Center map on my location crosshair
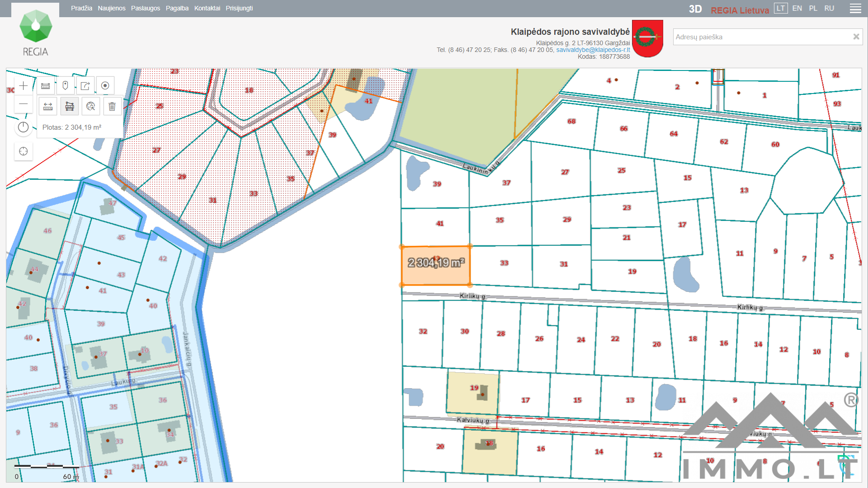Viewport: 868px width, 488px height. 24,151
